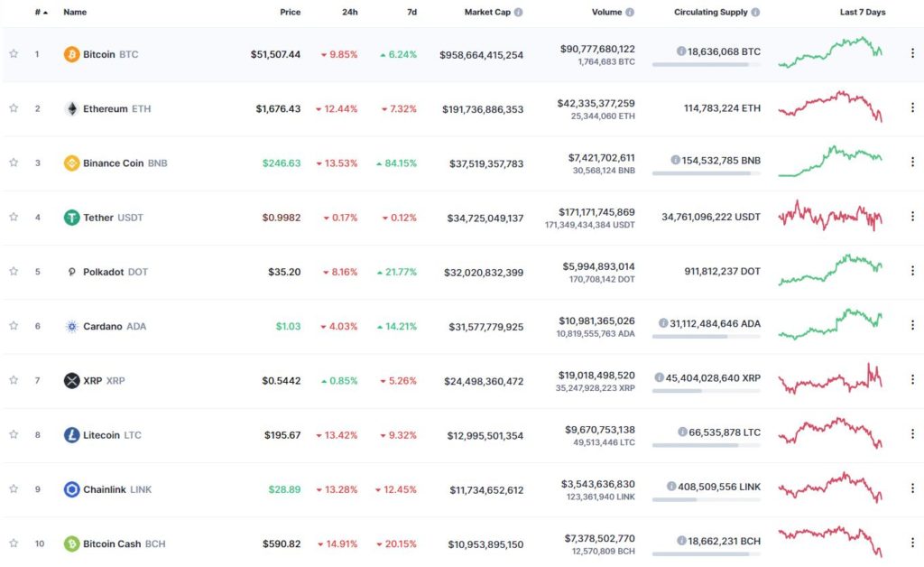Sort table by rank # column
The height and width of the screenshot is (567, 924).
pyautogui.click(x=41, y=12)
